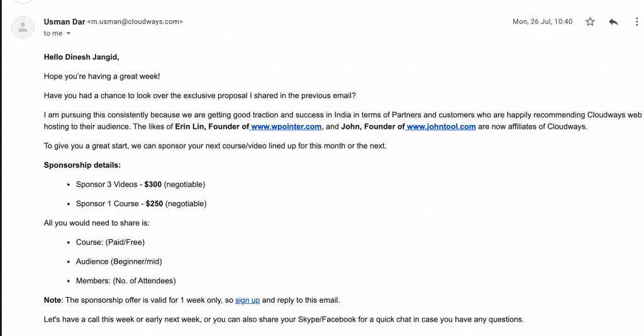Screen dimensions: 644x336
Task: Open the www.johntool.com link
Action: click(441, 126)
